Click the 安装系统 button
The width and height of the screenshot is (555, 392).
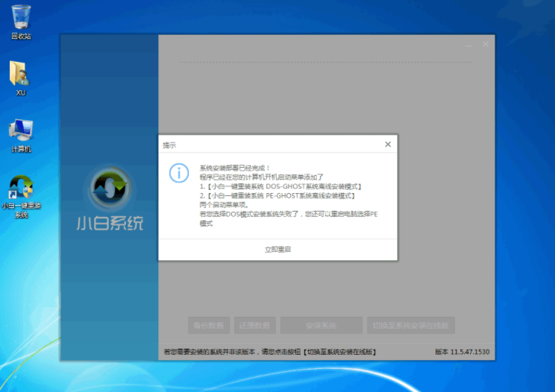pyautogui.click(x=322, y=325)
